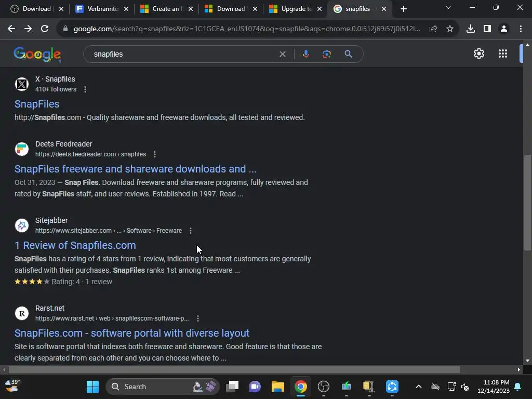Open the taskbar clock showing 11:08 PM
Screen dimensions: 532x399
tap(494, 387)
